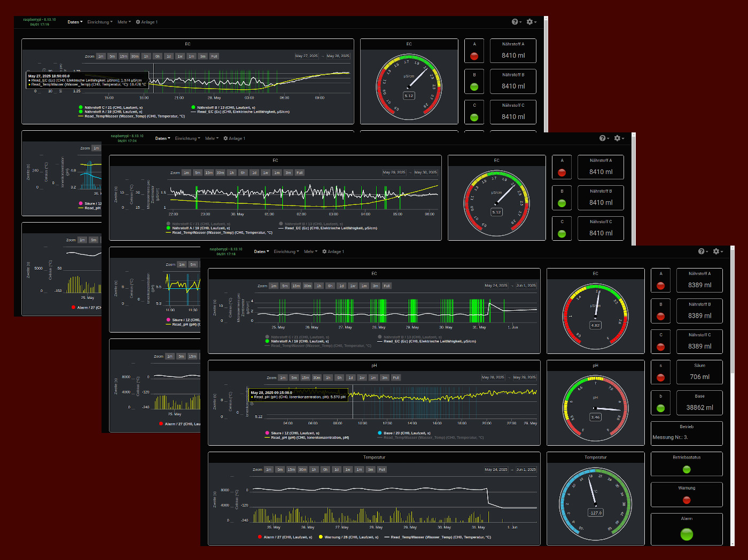The image size is (748, 560).
Task: Open the Daten menu in the middle window
Action: pos(162,138)
